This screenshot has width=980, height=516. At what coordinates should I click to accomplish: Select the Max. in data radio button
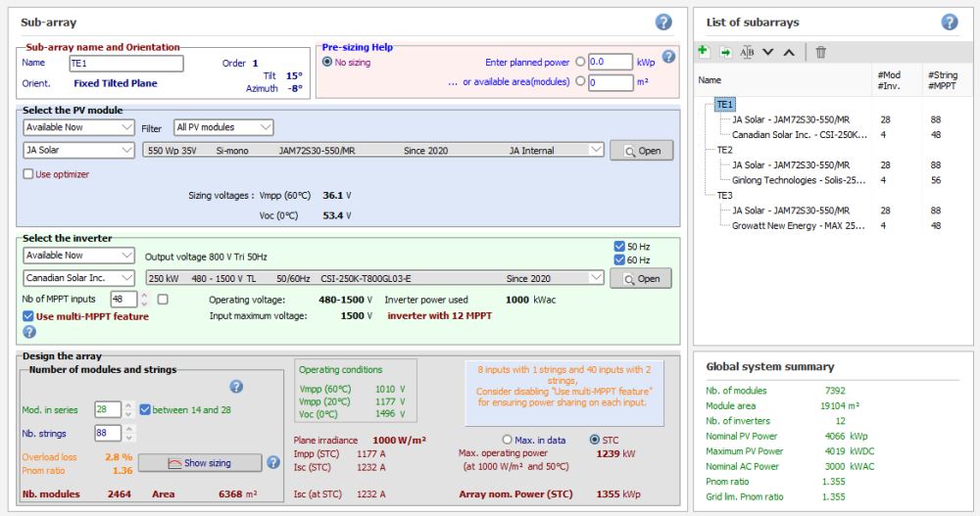pos(508,440)
